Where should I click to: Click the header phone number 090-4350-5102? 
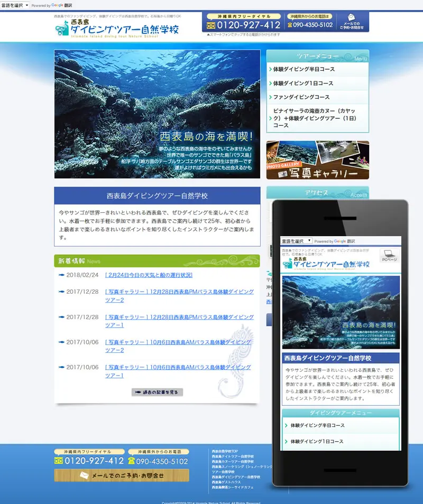coord(310,25)
